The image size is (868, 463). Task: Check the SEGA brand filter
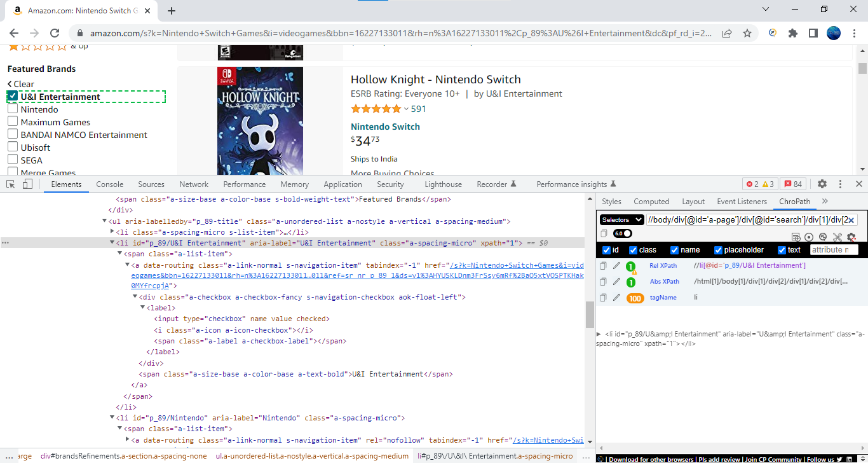pyautogui.click(x=12, y=160)
